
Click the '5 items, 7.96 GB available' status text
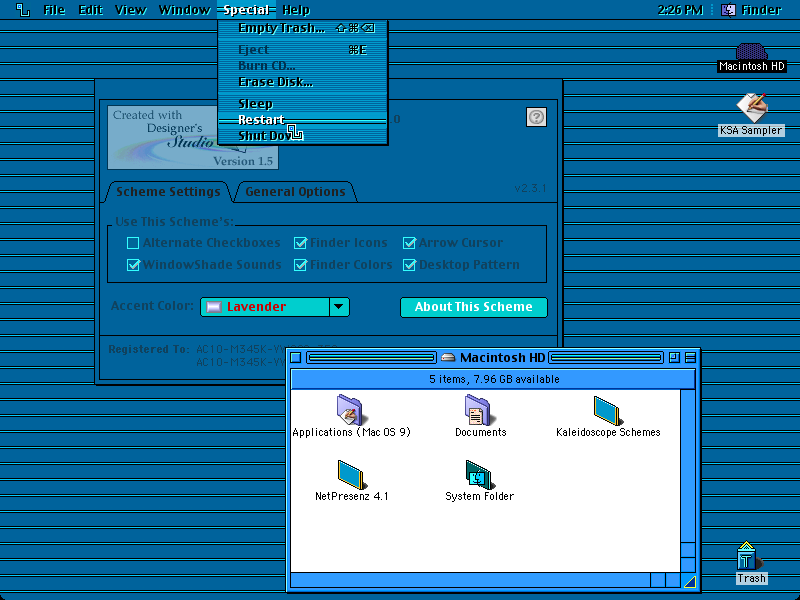coord(494,379)
